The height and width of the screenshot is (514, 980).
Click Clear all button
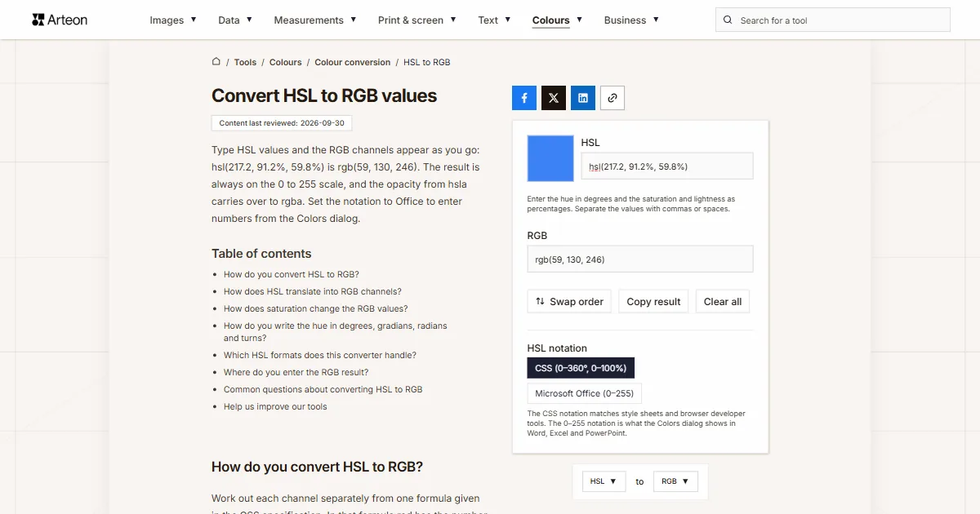point(723,301)
